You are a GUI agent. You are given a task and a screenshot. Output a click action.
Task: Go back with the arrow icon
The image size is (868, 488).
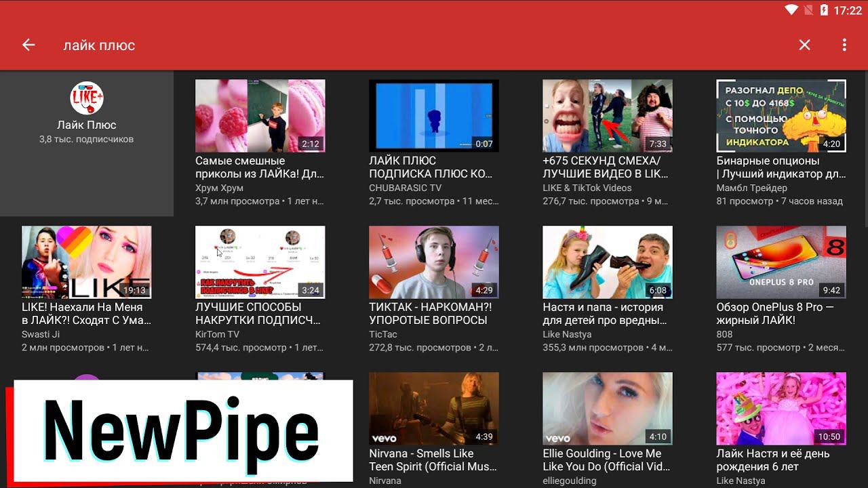(28, 45)
